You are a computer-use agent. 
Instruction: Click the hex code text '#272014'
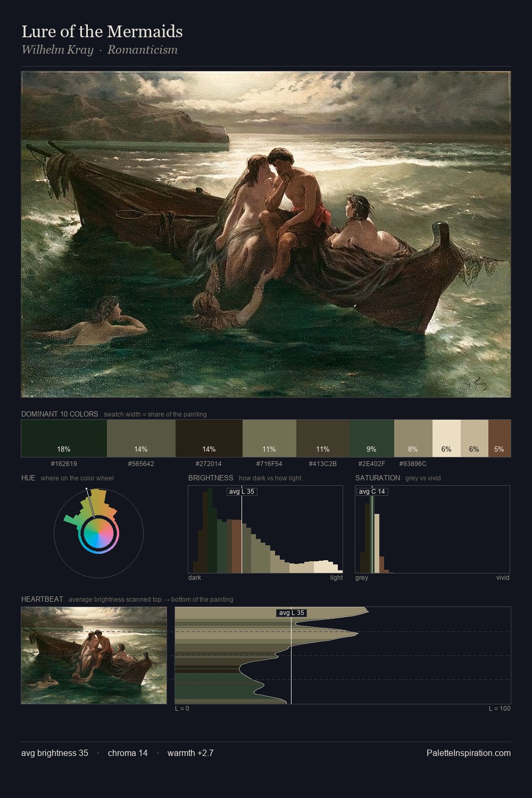pyautogui.click(x=209, y=464)
